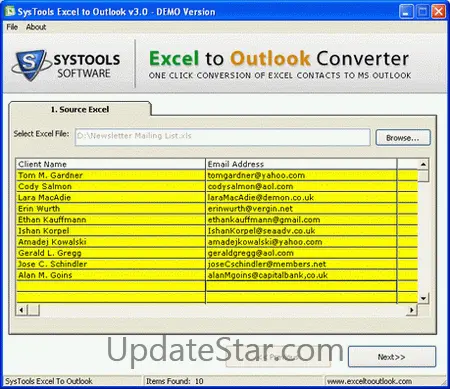This screenshot has height=389, width=450.
Task: Click the Browse button
Action: pos(403,138)
